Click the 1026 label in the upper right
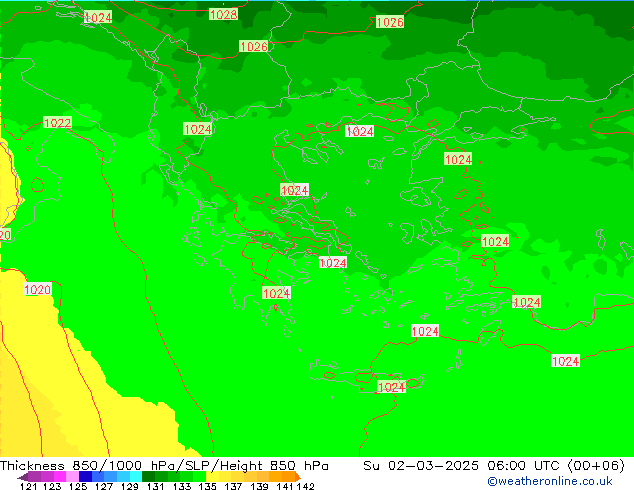The width and height of the screenshot is (634, 490). pyautogui.click(x=390, y=22)
